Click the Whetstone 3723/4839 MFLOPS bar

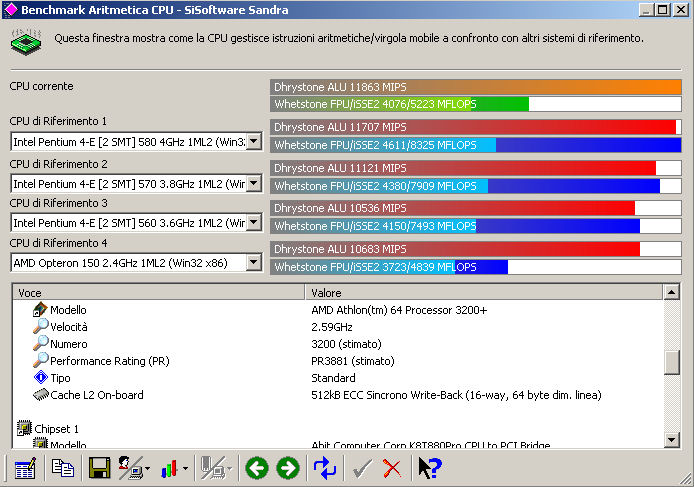click(x=475, y=267)
